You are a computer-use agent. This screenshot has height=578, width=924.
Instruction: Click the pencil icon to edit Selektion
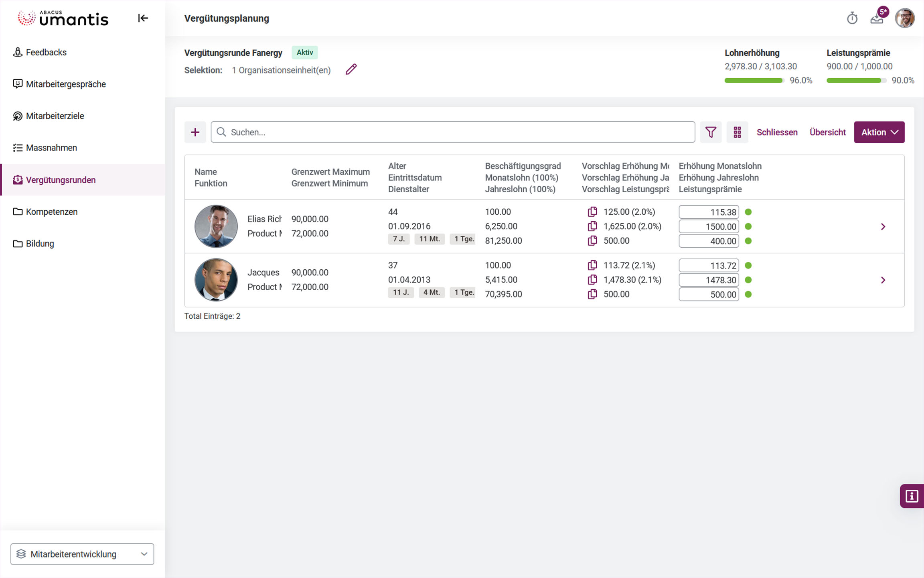tap(351, 69)
